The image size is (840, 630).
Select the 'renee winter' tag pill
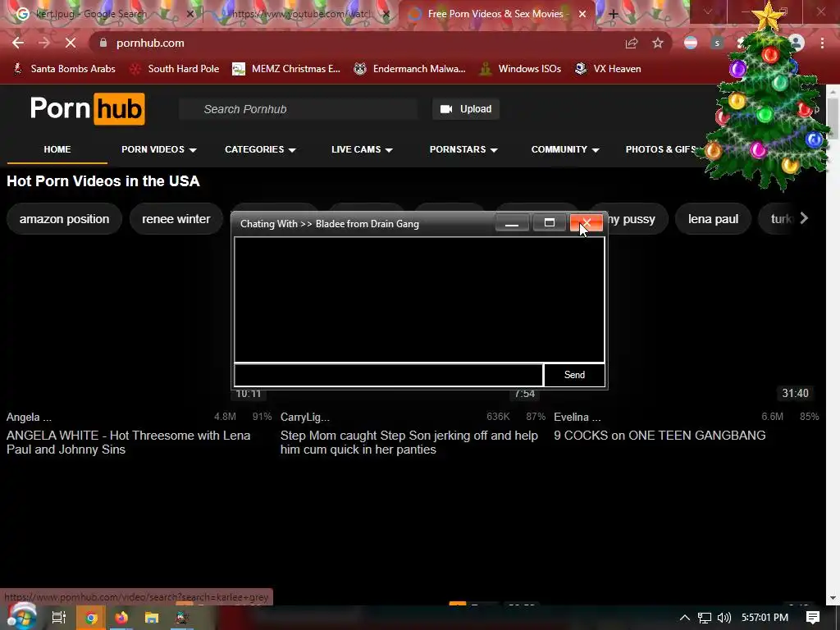(x=176, y=218)
